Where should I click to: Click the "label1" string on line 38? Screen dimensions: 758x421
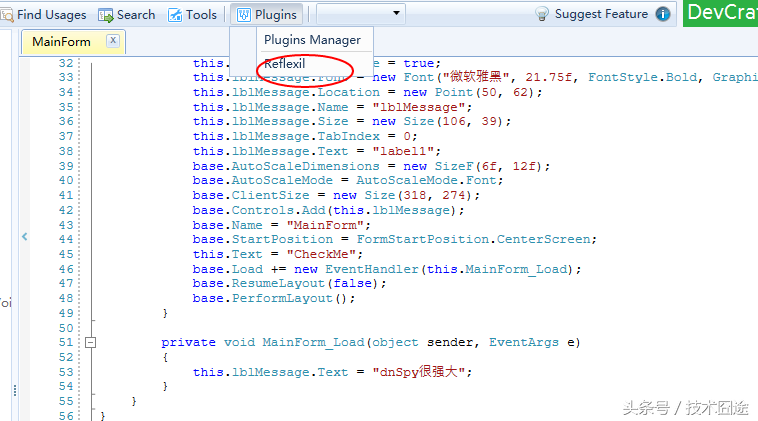404,151
